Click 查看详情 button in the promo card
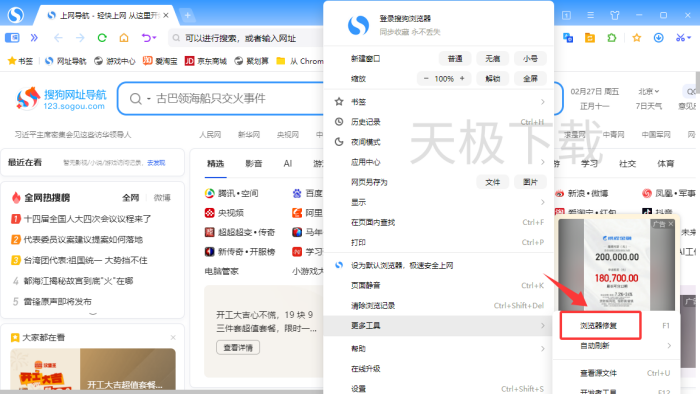 pos(238,348)
